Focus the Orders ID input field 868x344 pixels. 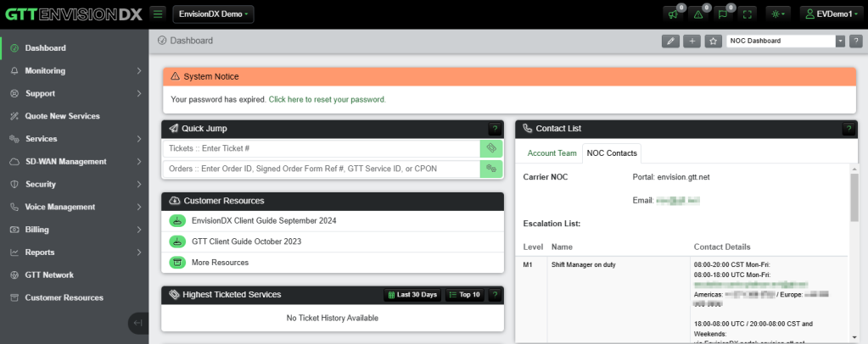(322, 169)
